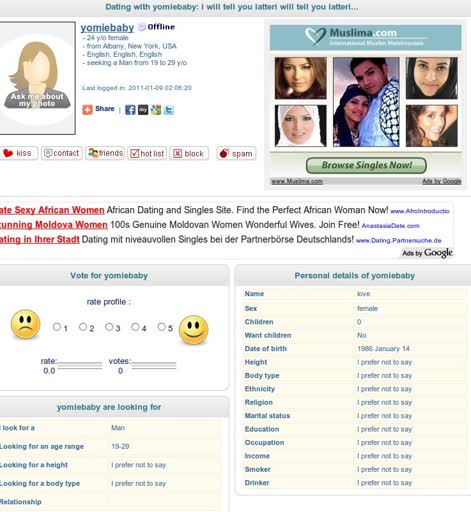
Task: Click the MySpace share icon
Action: tap(143, 110)
